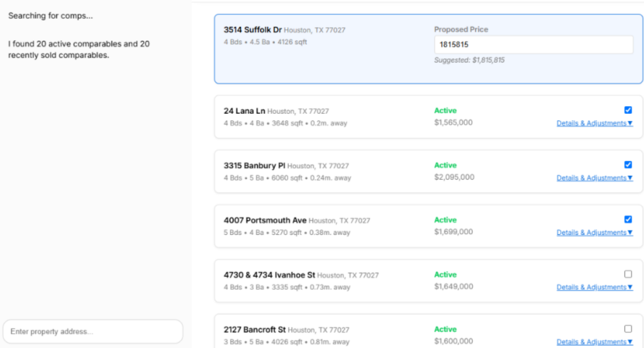Viewport: 644px width, 348px height.
Task: Uncheck the 3315 Banbury Pl comparable checkbox
Action: (x=628, y=165)
